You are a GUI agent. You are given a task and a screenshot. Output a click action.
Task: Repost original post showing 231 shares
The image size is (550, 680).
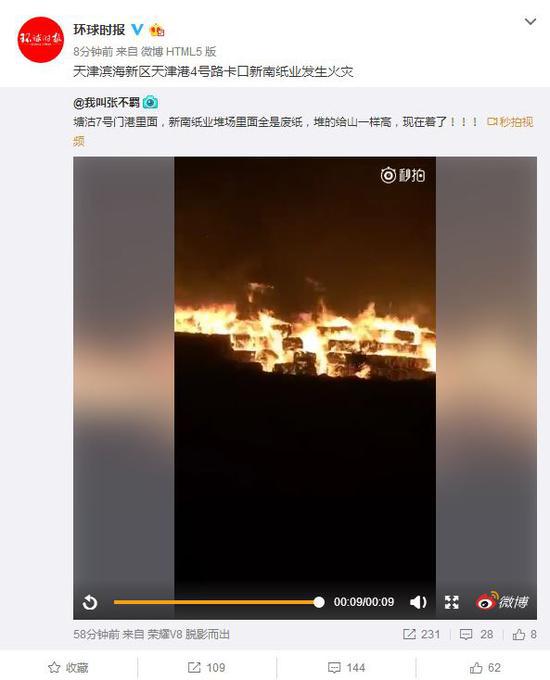(422, 634)
